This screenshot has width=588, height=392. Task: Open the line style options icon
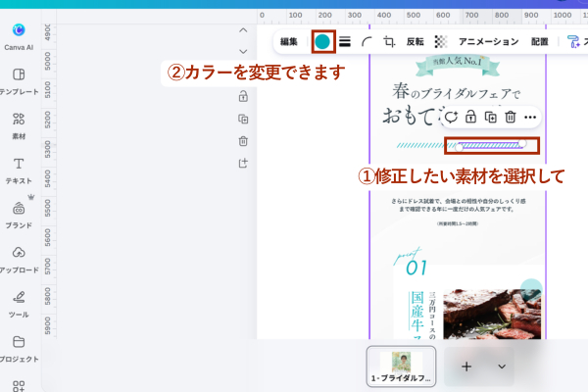(345, 41)
